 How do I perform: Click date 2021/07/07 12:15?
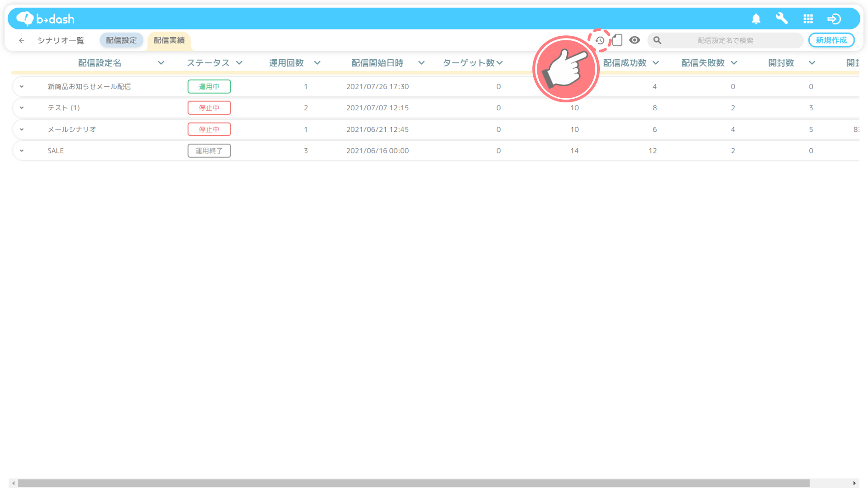pos(378,108)
